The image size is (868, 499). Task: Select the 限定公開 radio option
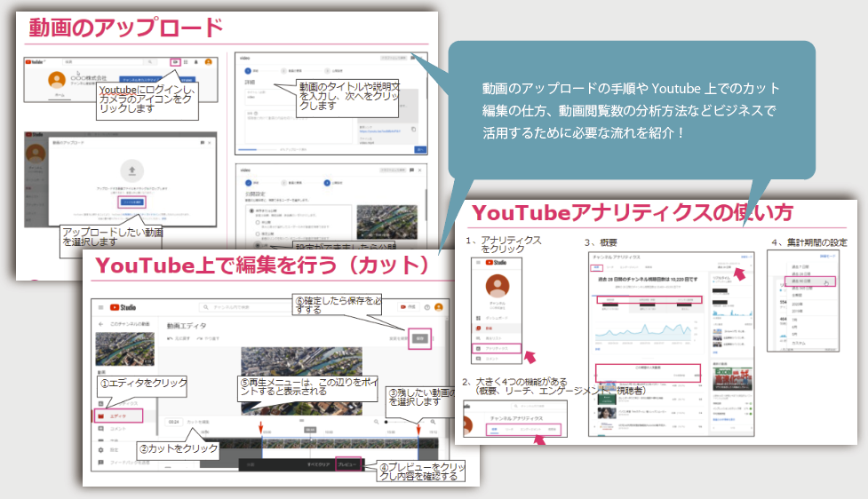coord(258,234)
